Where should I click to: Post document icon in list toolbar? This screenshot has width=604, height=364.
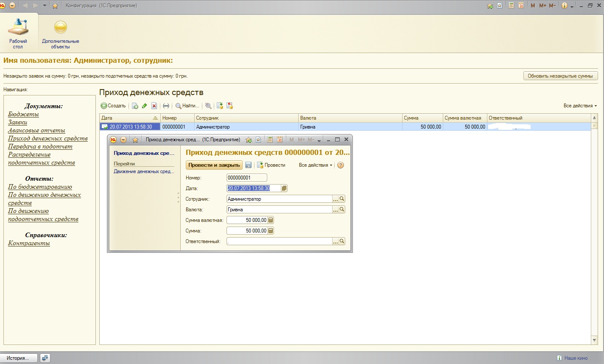[220, 106]
